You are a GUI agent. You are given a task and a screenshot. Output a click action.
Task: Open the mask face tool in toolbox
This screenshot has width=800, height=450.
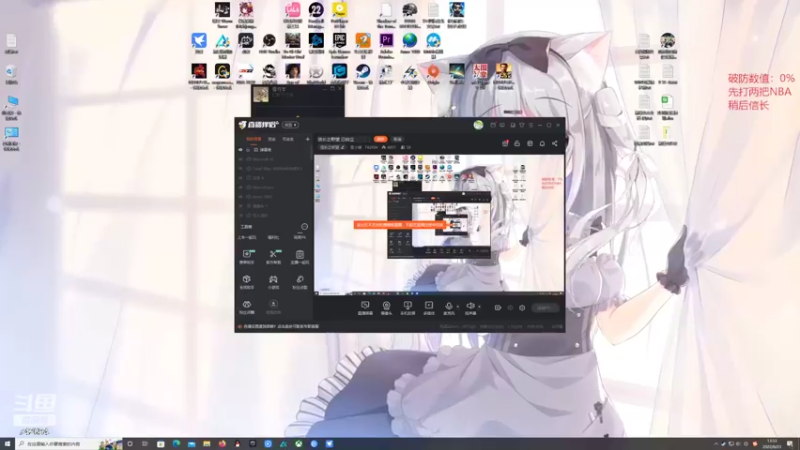pyautogui.click(x=247, y=307)
